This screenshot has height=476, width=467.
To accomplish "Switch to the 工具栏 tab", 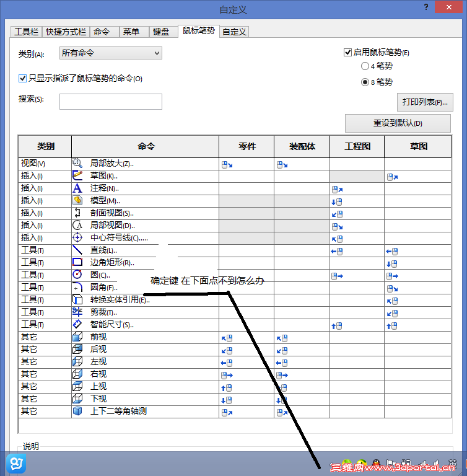I will click(27, 32).
